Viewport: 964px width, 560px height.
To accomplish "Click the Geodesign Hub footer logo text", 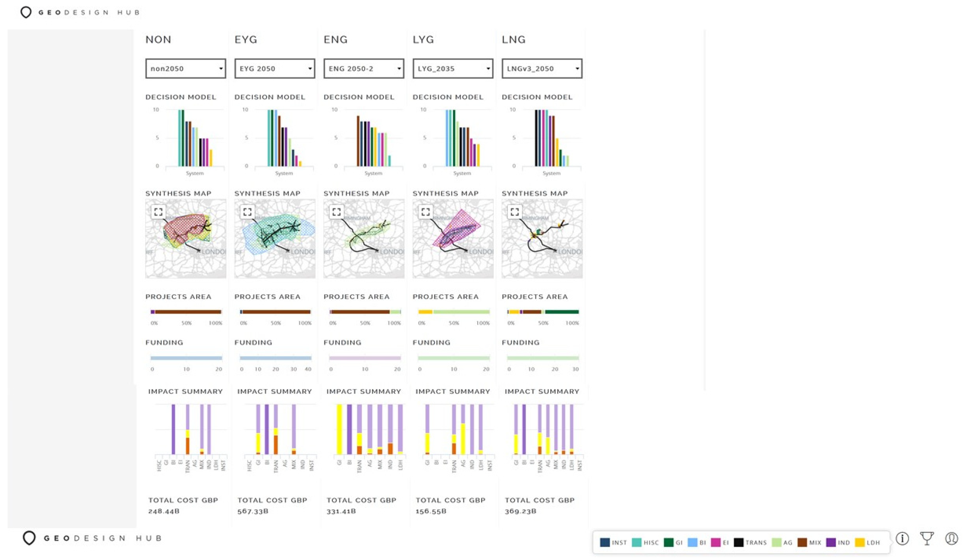I will pos(102,538).
